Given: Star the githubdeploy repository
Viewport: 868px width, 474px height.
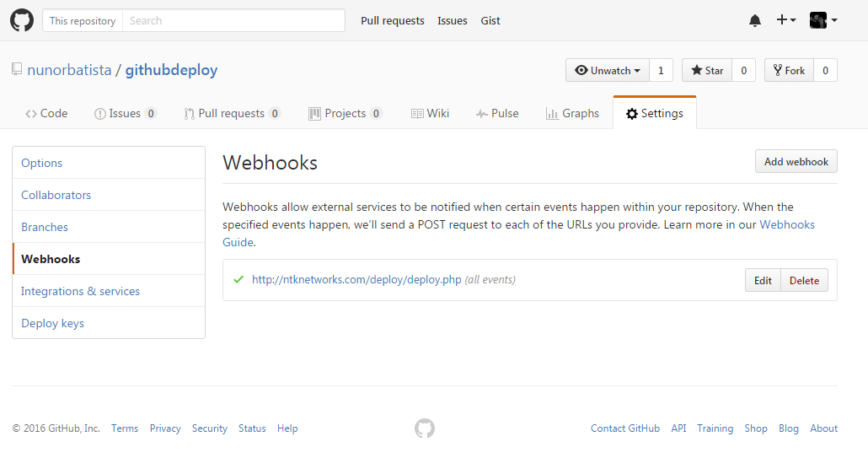Looking at the screenshot, I should point(707,71).
